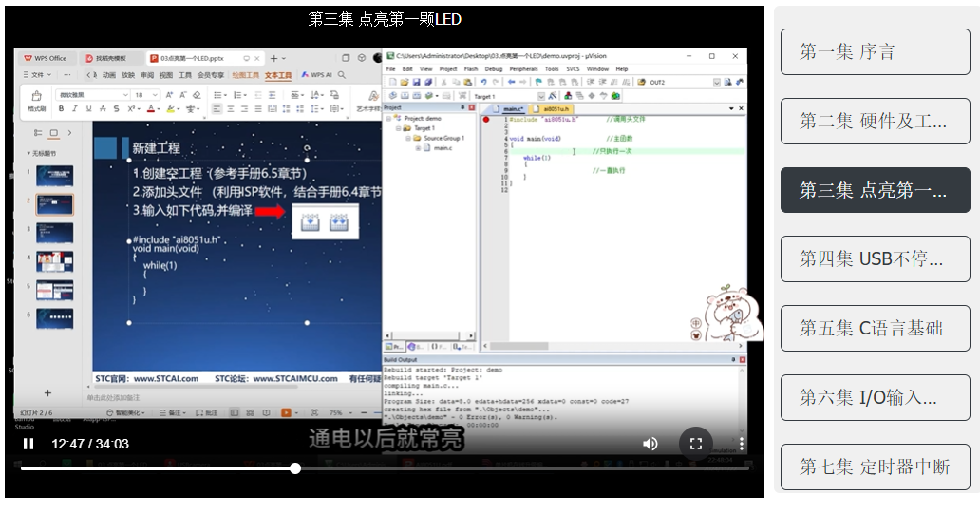The width and height of the screenshot is (980, 515).
Task: Switch WPS to slide sorter view icon
Action: coord(250,412)
